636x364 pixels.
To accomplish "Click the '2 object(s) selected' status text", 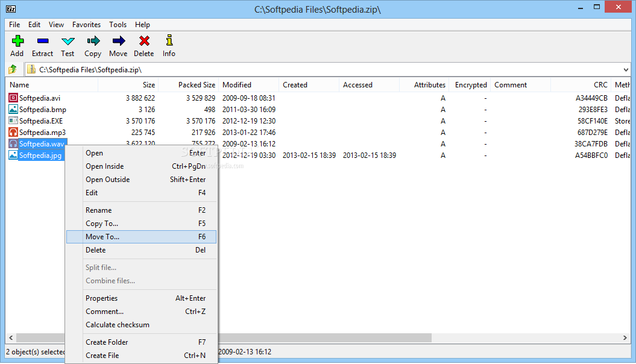I will tap(36, 352).
